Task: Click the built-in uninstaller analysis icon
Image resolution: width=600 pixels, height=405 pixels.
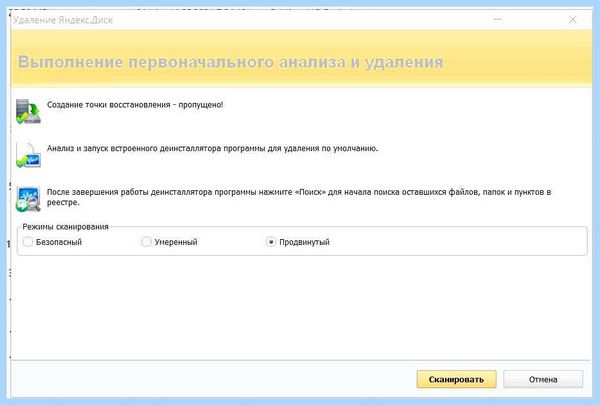Action: 28,155
